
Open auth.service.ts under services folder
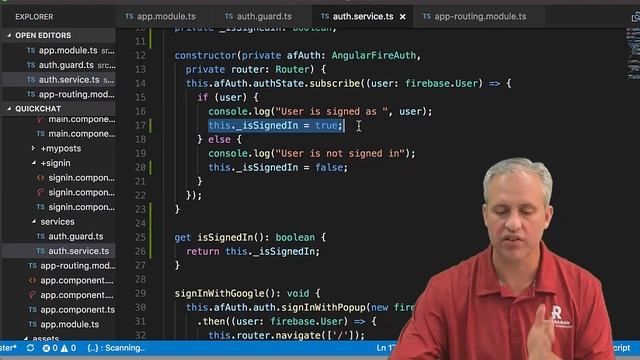[x=58, y=251]
